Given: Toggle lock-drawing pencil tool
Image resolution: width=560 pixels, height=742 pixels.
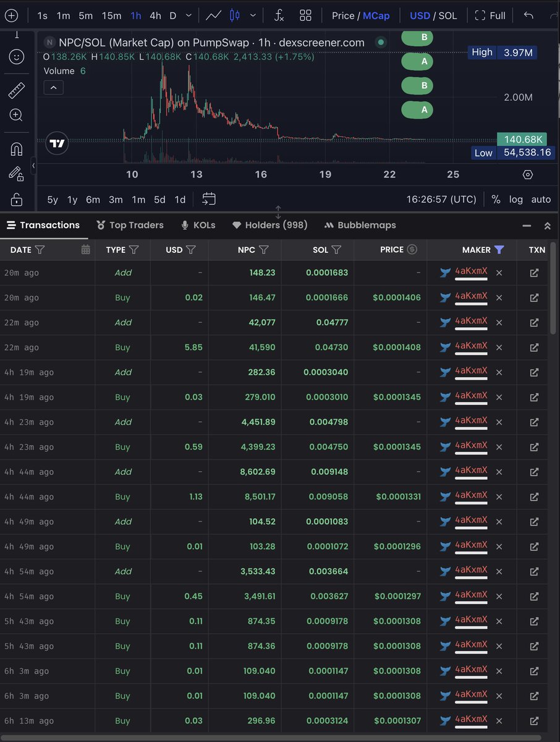Looking at the screenshot, I should click(x=16, y=174).
